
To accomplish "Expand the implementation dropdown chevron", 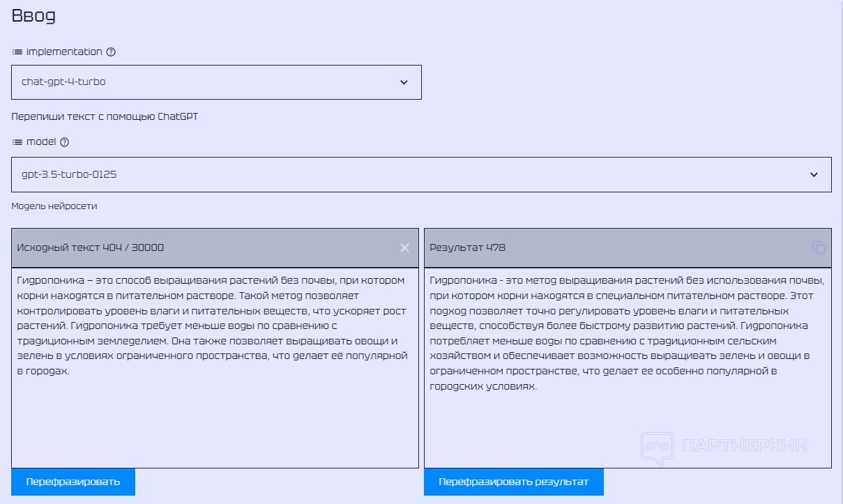I will click(x=404, y=82).
